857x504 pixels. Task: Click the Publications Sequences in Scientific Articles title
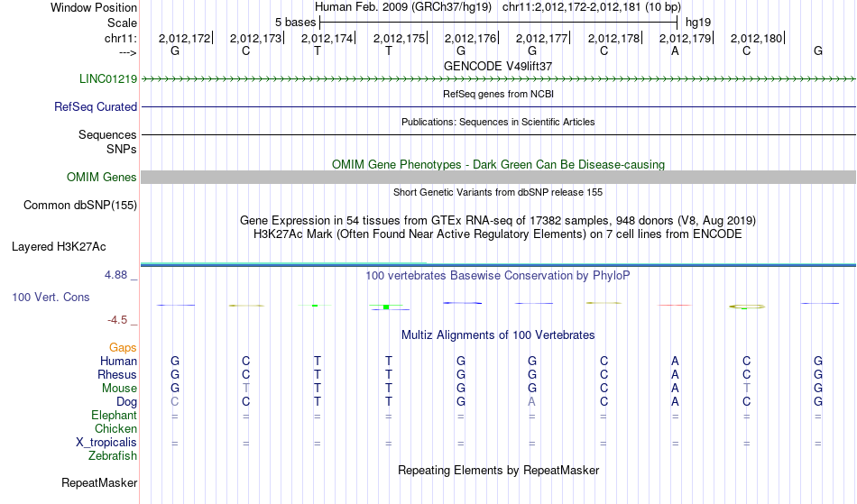(x=498, y=122)
